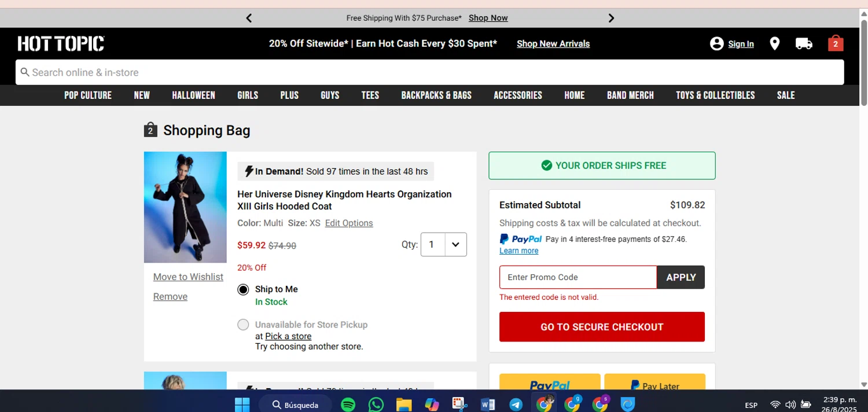Open WhatsApp from taskbar
868x412 pixels.
point(376,404)
